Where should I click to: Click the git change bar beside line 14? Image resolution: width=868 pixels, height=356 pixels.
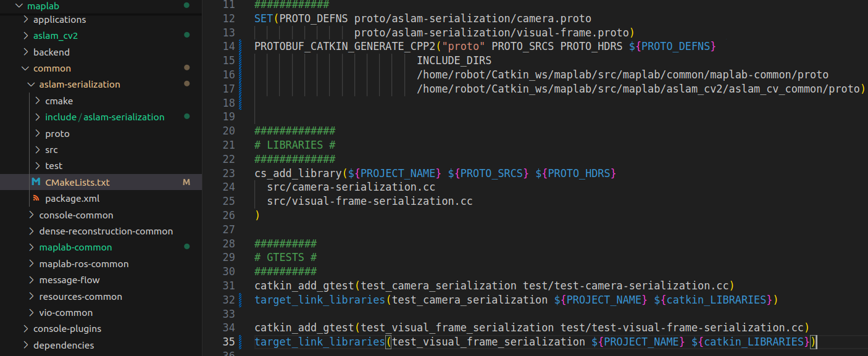pyautogui.click(x=240, y=46)
